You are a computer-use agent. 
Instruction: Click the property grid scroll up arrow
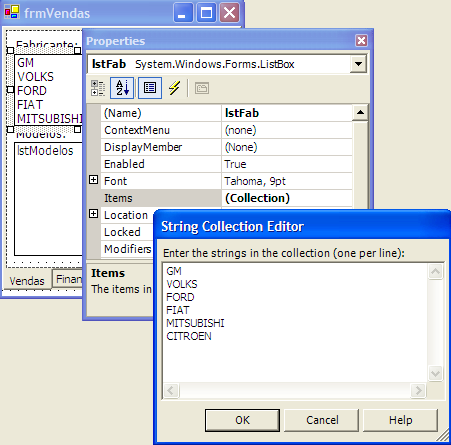click(x=360, y=113)
